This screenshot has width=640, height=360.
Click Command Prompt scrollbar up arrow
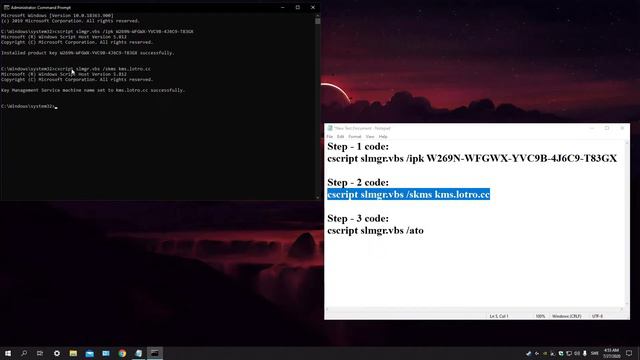pos(318,16)
